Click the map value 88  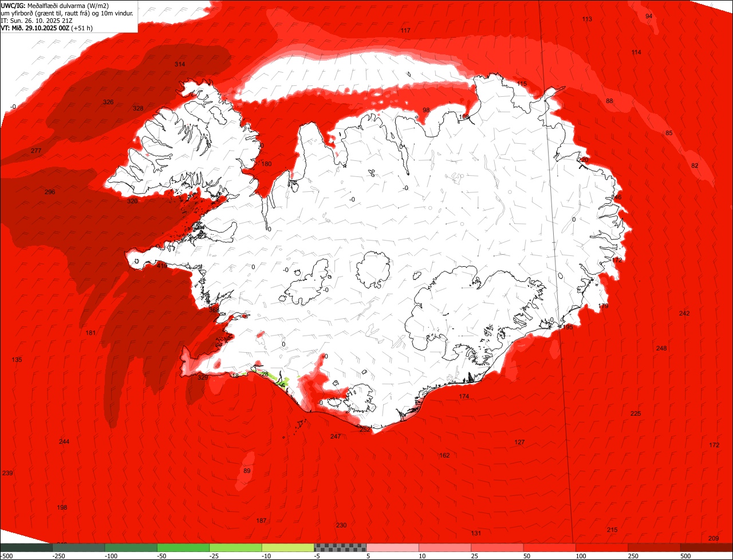[609, 101]
